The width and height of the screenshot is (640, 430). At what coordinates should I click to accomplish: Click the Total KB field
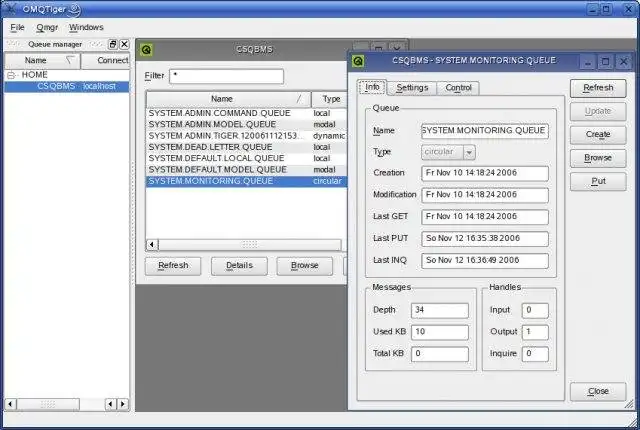click(440, 354)
